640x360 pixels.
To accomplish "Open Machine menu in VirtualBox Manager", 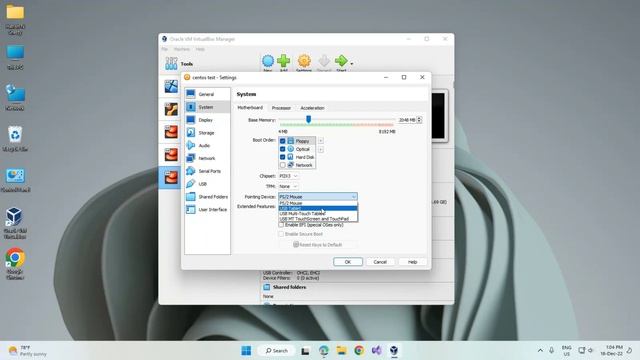I will pyautogui.click(x=182, y=49).
